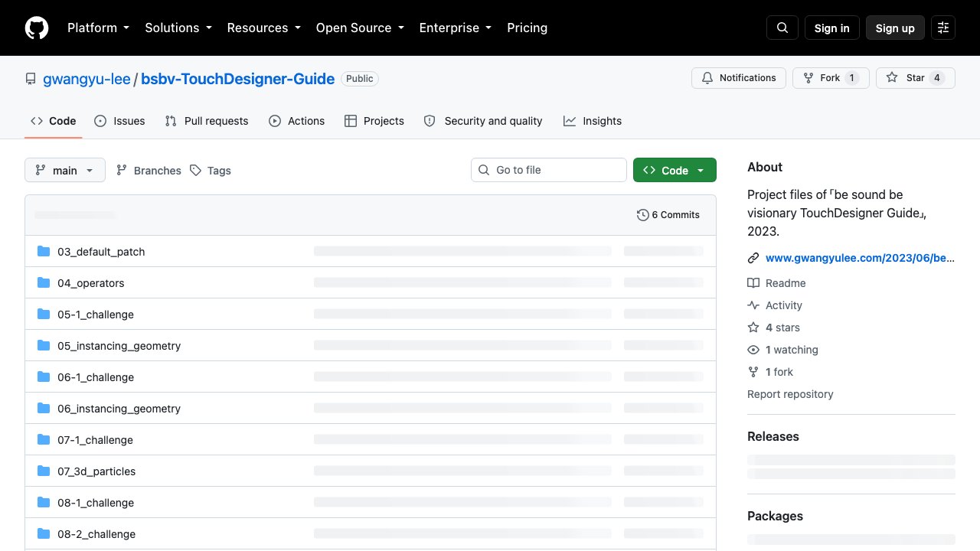Viewport: 980px width, 551px height.
Task: Open the Pricing page
Action: 528,28
